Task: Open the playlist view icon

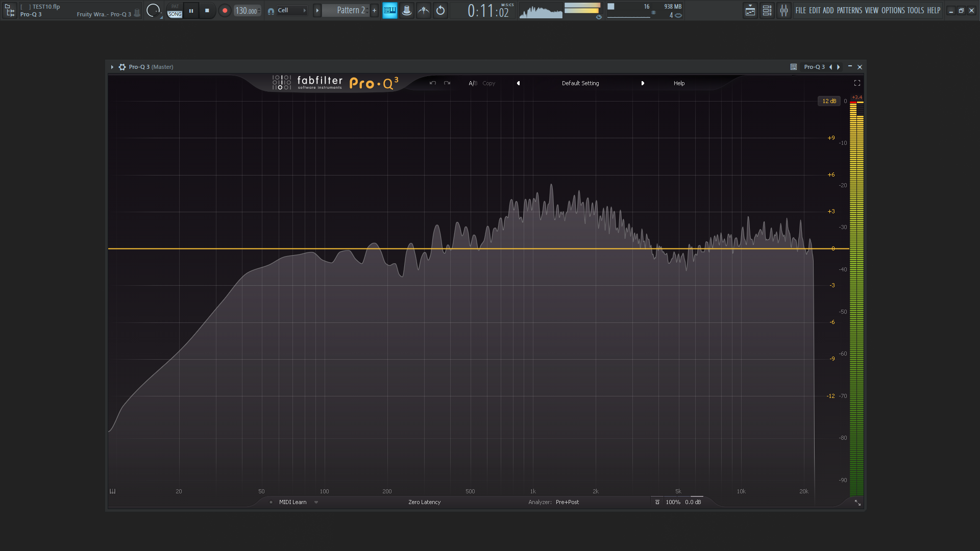Action: [750, 10]
